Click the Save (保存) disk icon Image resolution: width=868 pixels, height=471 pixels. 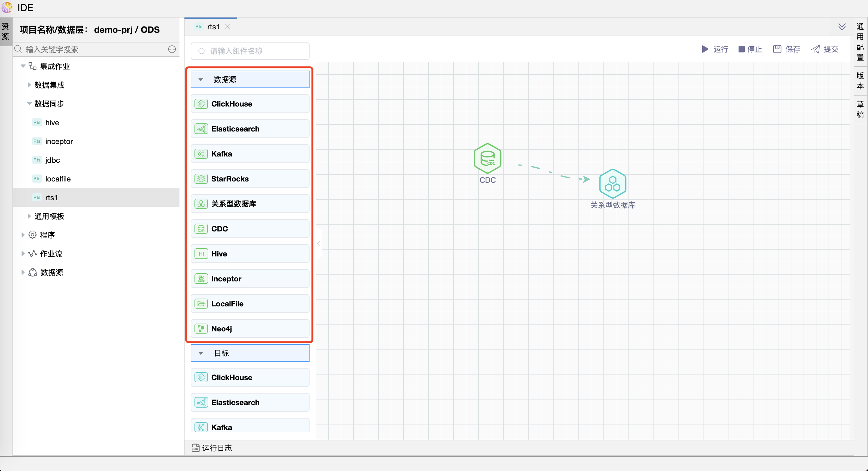777,49
